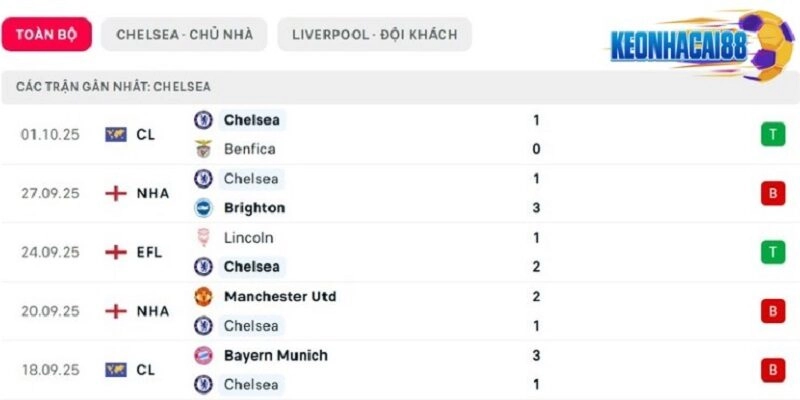Click the Benfica club crest icon

[x=203, y=149]
